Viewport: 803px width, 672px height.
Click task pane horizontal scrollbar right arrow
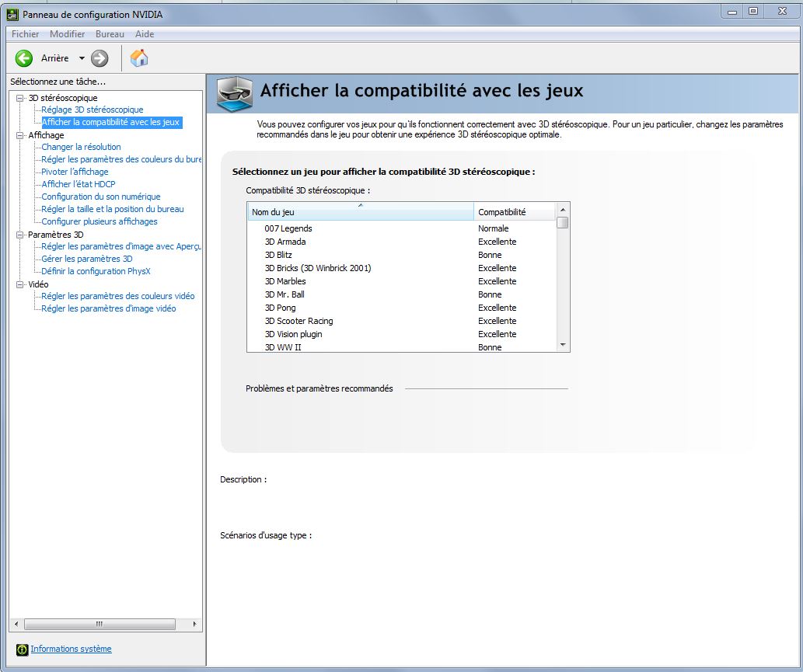tap(194, 624)
